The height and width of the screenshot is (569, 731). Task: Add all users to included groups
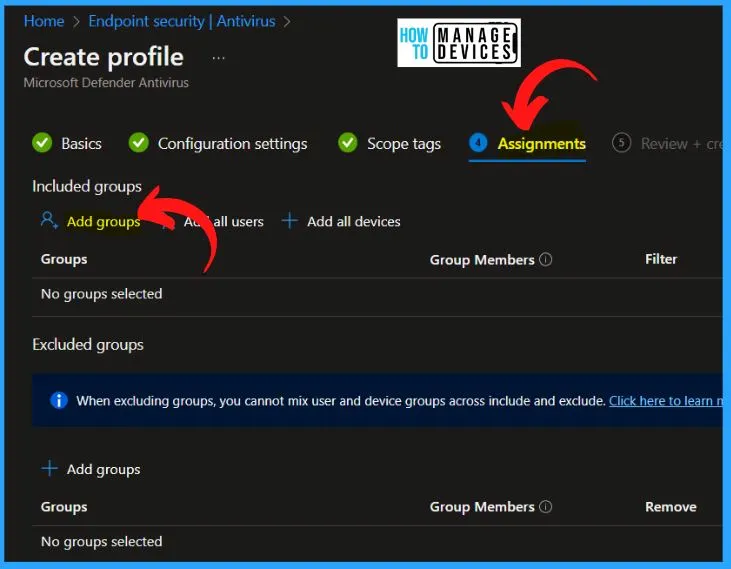[x=223, y=221]
